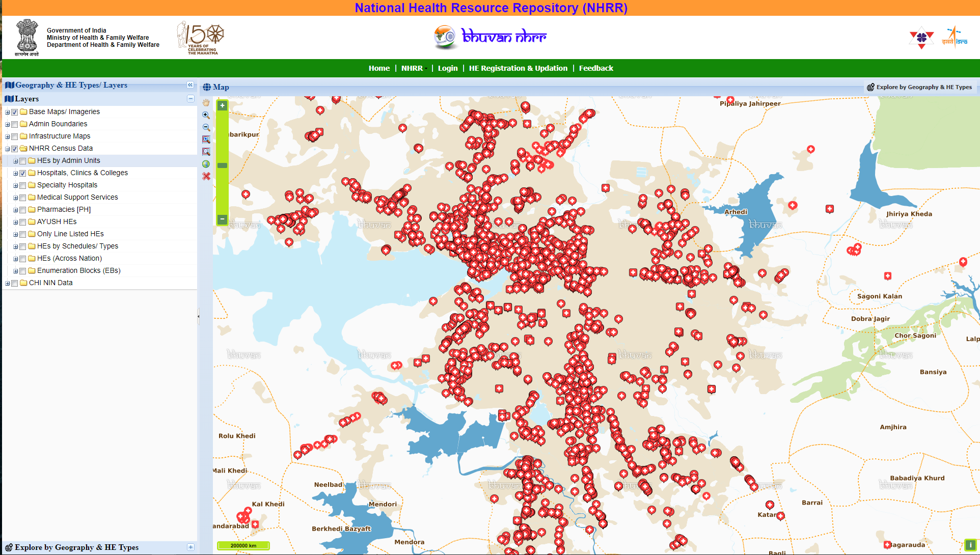Expand Infrastructure Maps tree node
The image size is (980, 555).
click(x=7, y=136)
